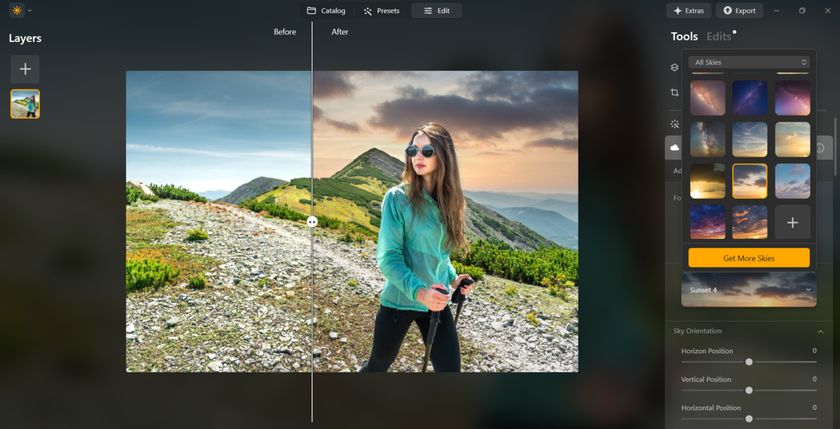Choose the blue sky with wispy clouds thumbnail
The image size is (840, 429).
tap(749, 139)
